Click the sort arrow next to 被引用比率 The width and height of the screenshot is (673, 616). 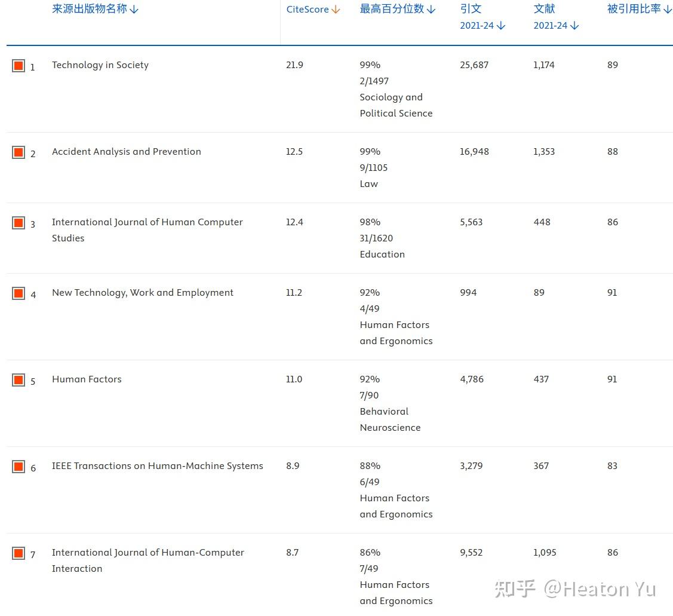tap(668, 10)
